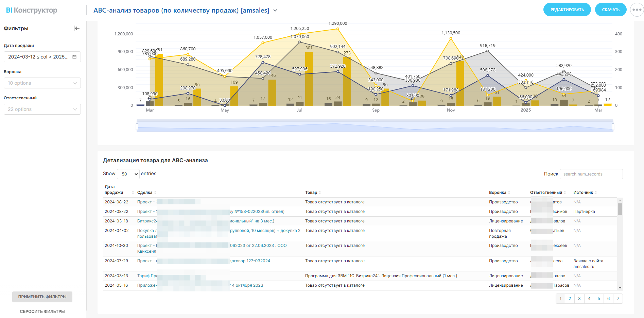
Task: Open calendar in Дата продажи field
Action: tap(74, 57)
